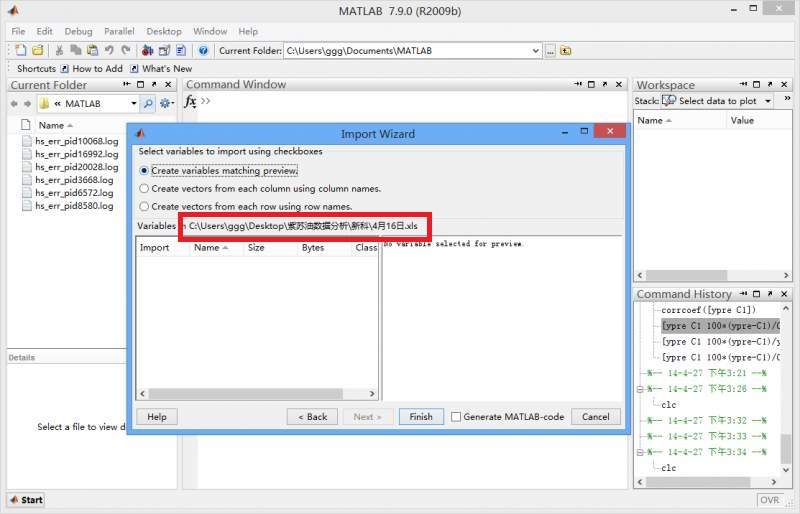Click the Workspace horizontal scrollbar
Image resolution: width=800 pixels, height=514 pixels.
coord(686,275)
